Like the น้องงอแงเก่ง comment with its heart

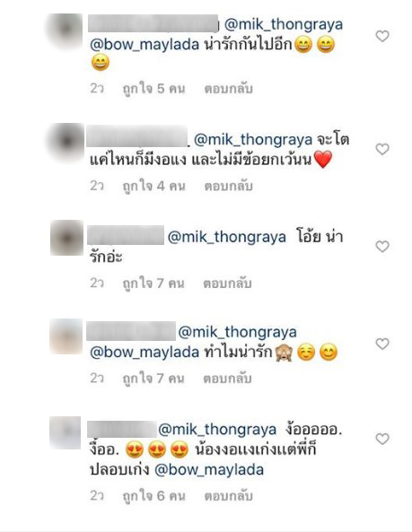[382, 439]
